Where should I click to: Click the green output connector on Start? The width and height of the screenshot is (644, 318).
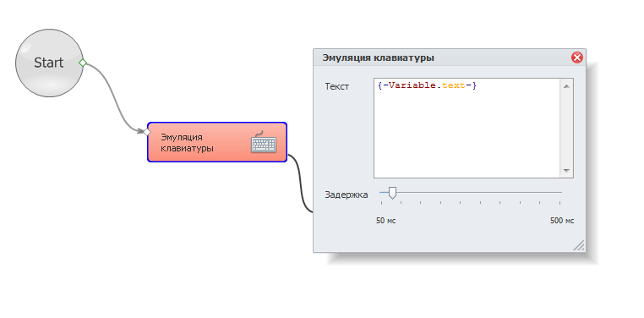click(x=83, y=63)
